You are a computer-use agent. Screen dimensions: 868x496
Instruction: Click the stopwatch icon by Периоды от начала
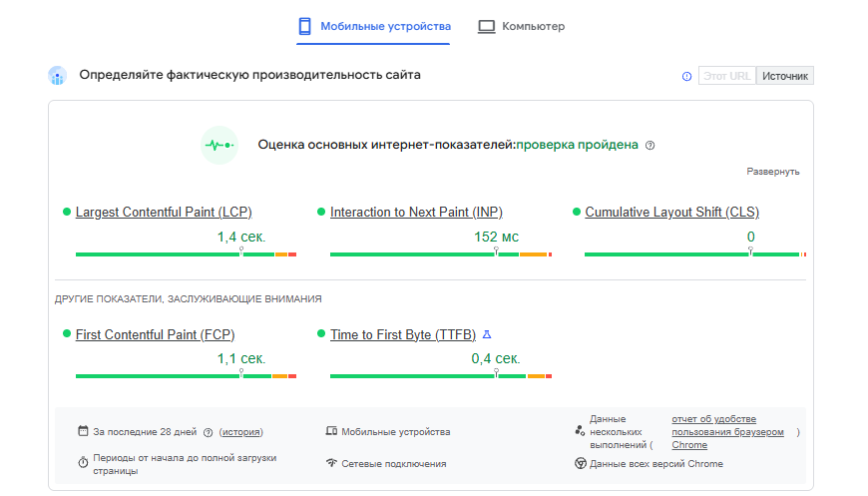coord(83,462)
